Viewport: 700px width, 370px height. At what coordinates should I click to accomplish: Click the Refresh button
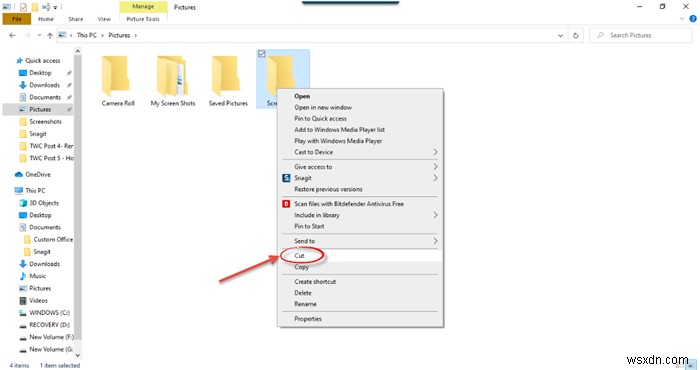575,36
